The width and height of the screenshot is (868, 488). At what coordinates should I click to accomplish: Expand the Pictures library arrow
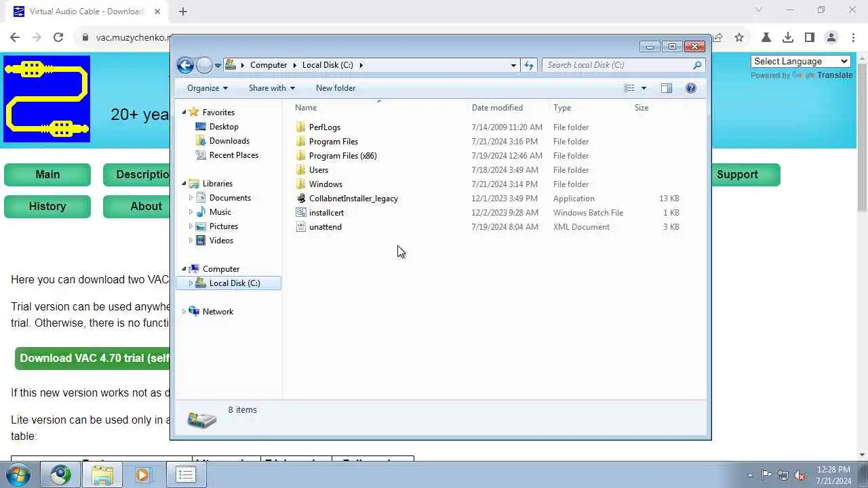click(191, 226)
